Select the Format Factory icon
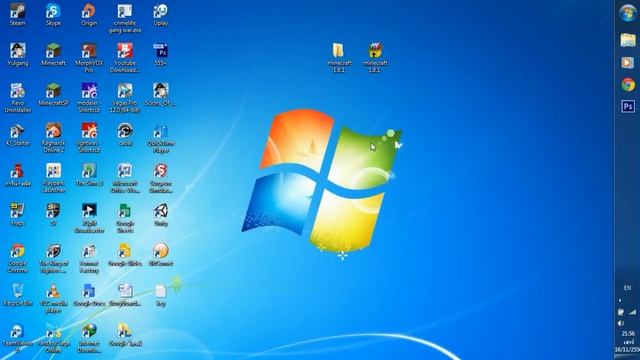This screenshot has width=640, height=360. (x=89, y=258)
